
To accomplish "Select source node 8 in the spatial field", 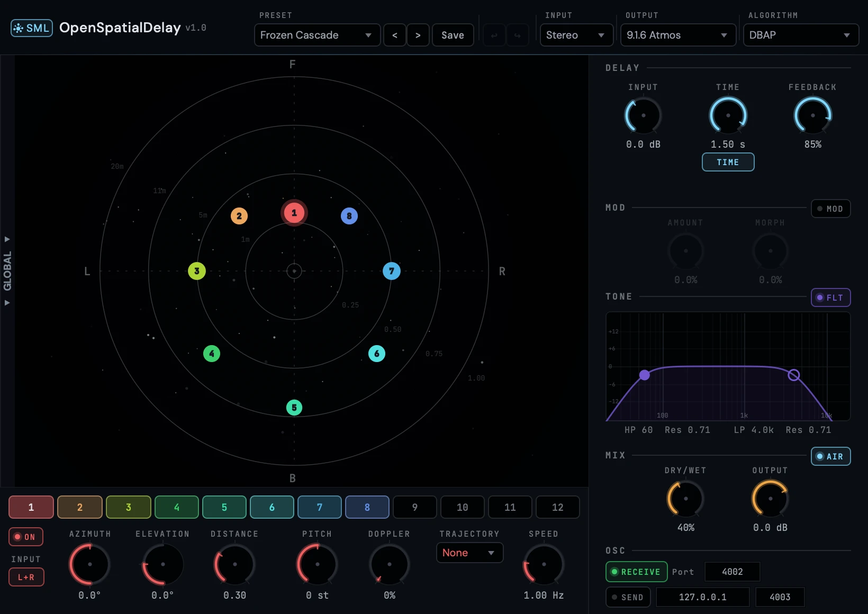I will click(x=349, y=216).
